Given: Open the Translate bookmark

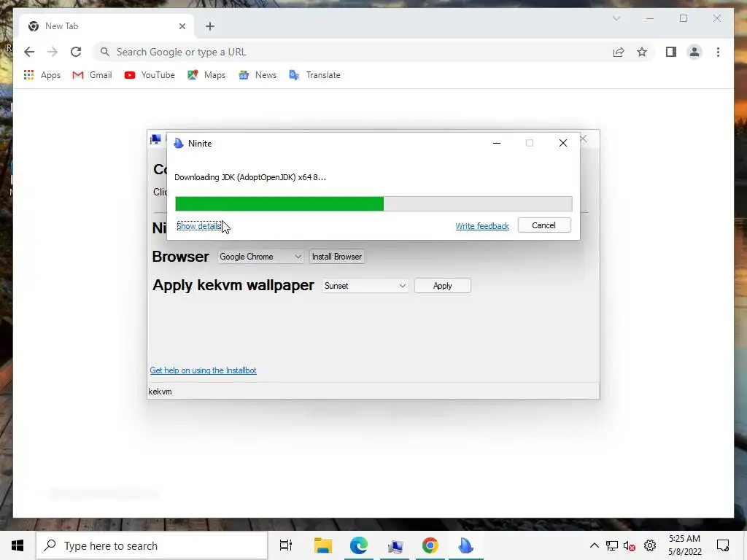Looking at the screenshot, I should [x=314, y=75].
